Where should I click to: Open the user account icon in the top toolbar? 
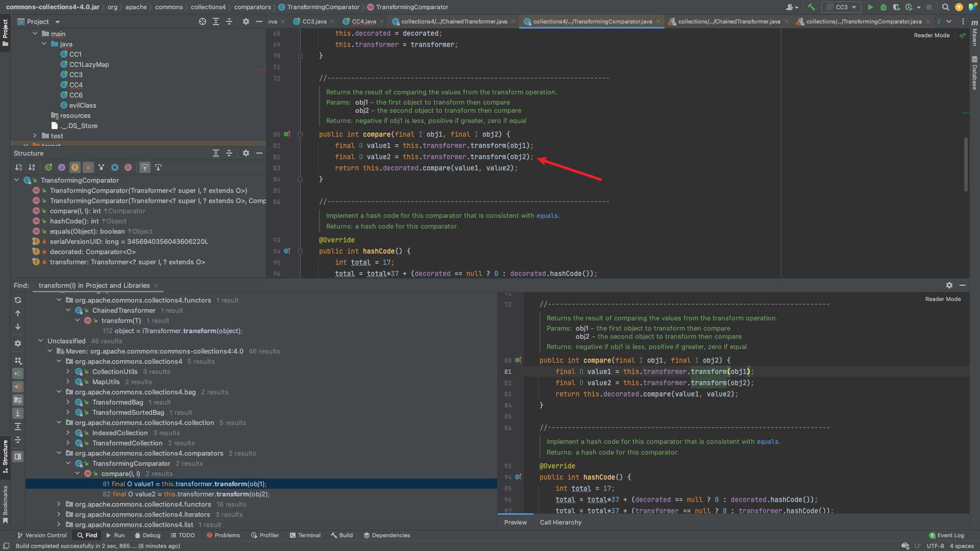pos(792,7)
